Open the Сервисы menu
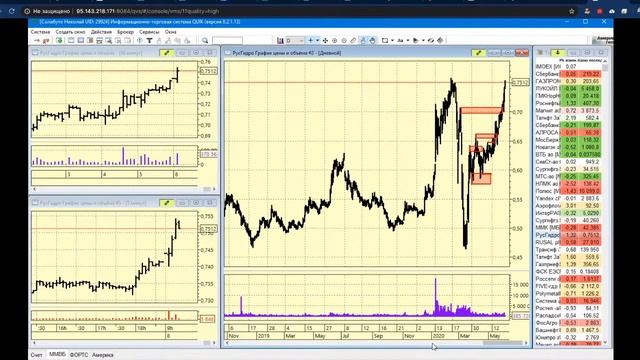 [x=149, y=32]
